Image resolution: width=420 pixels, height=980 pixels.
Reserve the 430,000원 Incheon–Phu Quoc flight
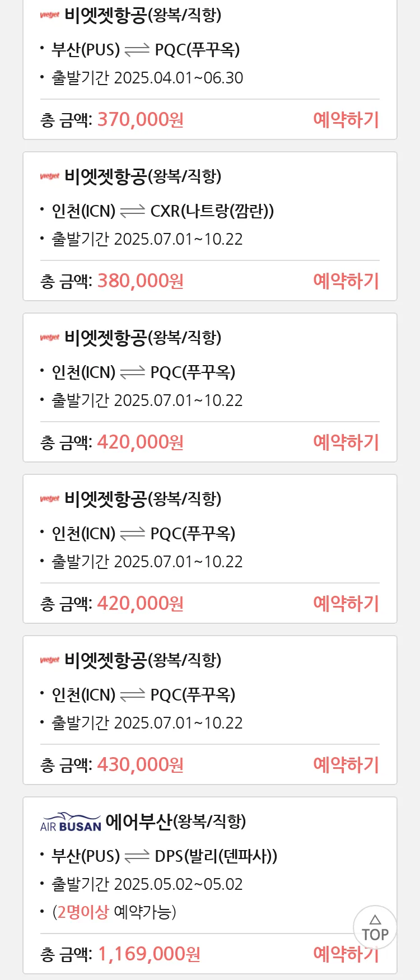(x=346, y=764)
